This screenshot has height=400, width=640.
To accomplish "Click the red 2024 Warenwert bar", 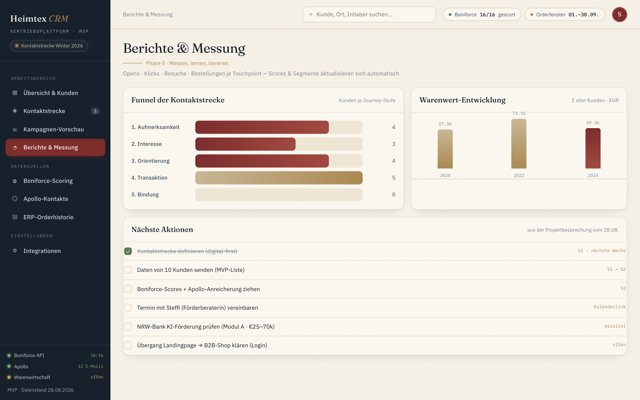I will [593, 148].
